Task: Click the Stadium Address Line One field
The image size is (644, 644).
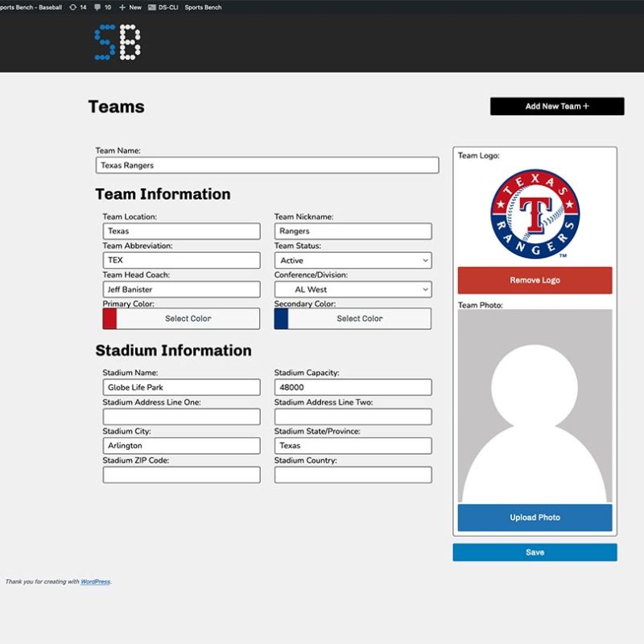Action: coord(182,417)
